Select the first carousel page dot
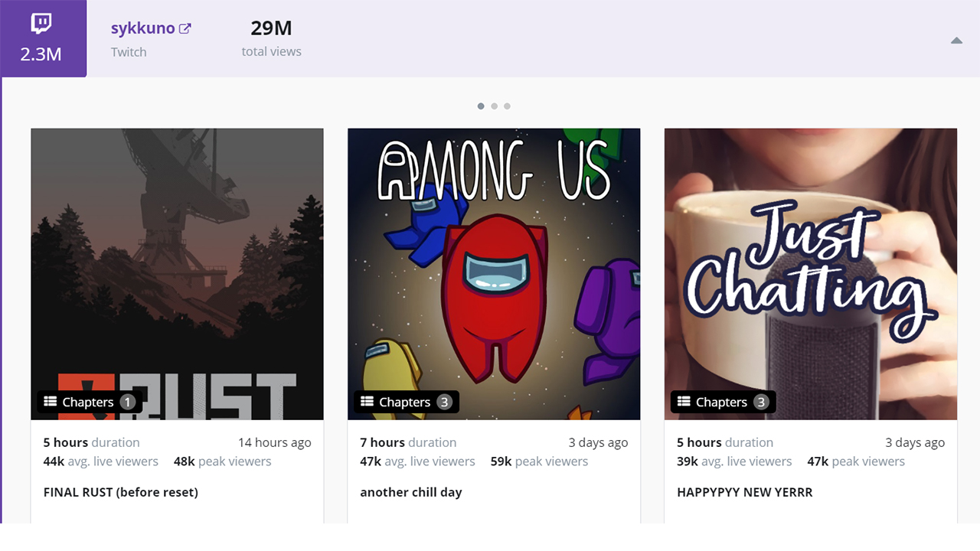The width and height of the screenshot is (980, 551). [x=481, y=106]
